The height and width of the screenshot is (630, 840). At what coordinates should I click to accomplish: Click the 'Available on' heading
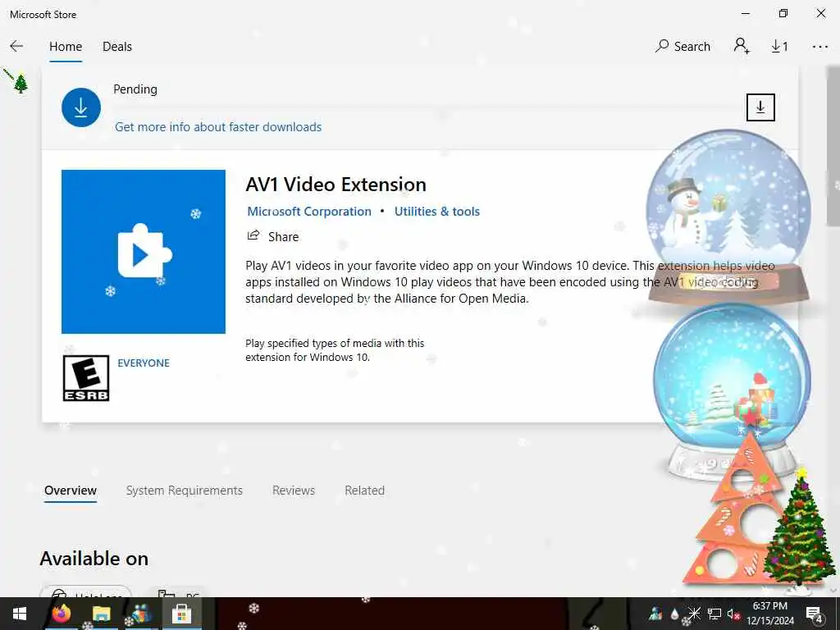pyautogui.click(x=94, y=558)
